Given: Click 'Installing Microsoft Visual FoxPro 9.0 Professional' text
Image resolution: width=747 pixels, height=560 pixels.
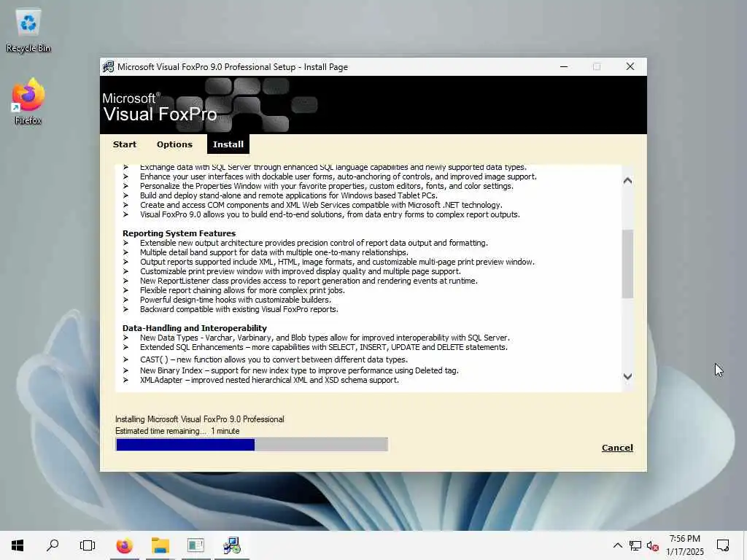Looking at the screenshot, I should point(200,419).
